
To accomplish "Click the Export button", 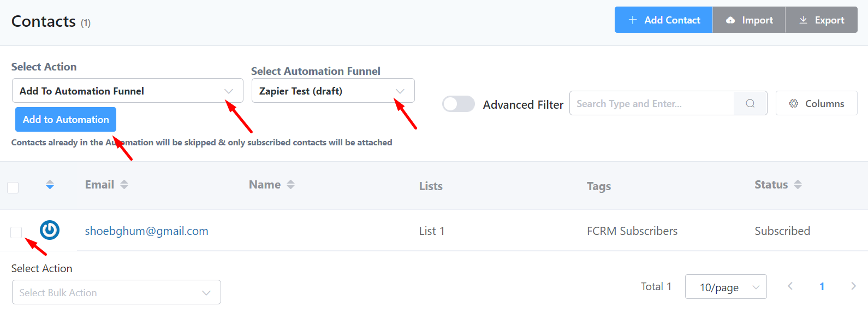I will coord(821,20).
